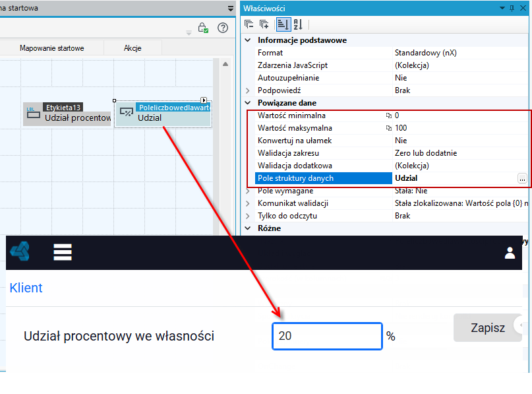This screenshot has height=394, width=532.
Task: Click the expand-all properties icon with plus
Action: [264, 24]
